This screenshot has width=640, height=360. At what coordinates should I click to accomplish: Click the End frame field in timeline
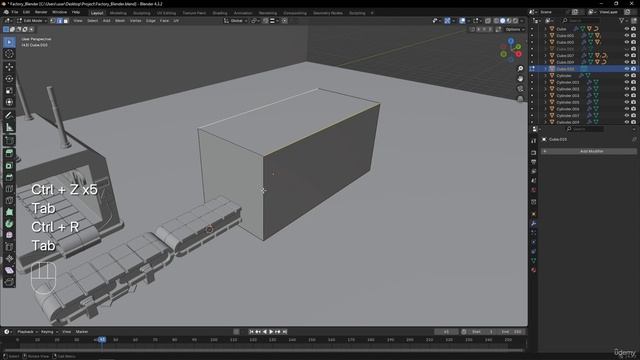coord(511,332)
